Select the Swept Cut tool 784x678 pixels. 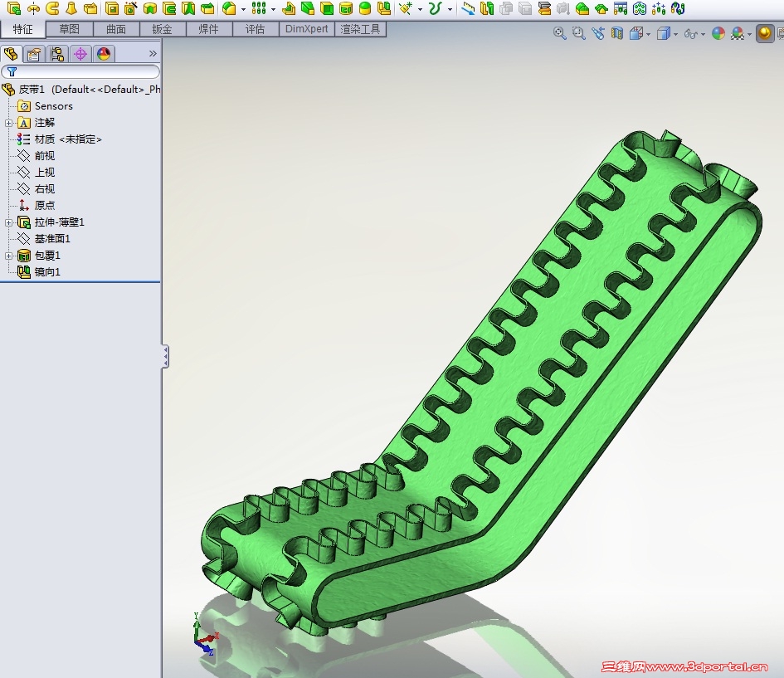(169, 8)
